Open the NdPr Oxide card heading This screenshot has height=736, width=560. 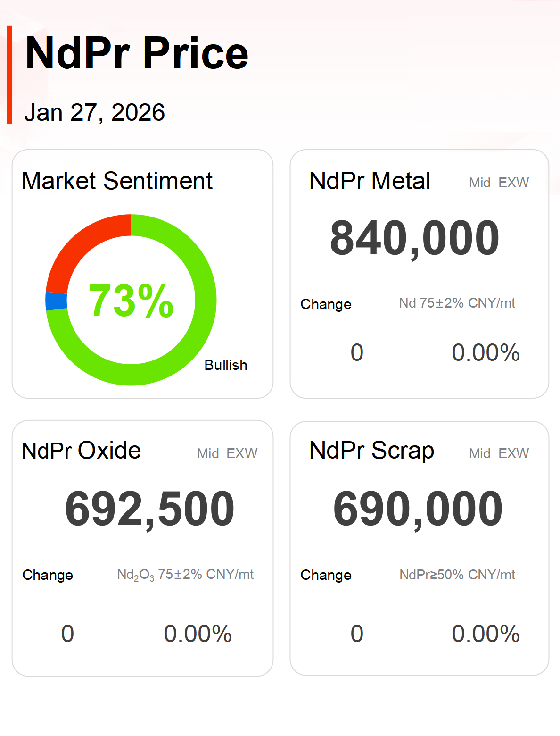[82, 451]
